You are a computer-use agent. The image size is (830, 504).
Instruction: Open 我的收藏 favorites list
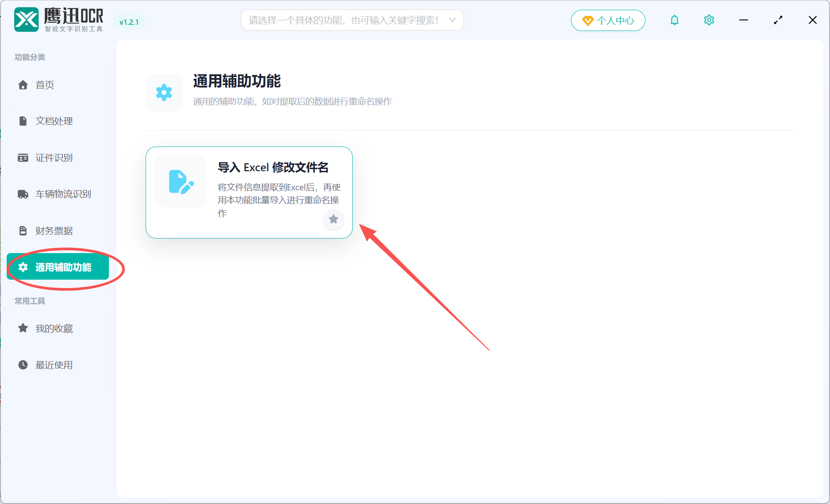pos(58,328)
